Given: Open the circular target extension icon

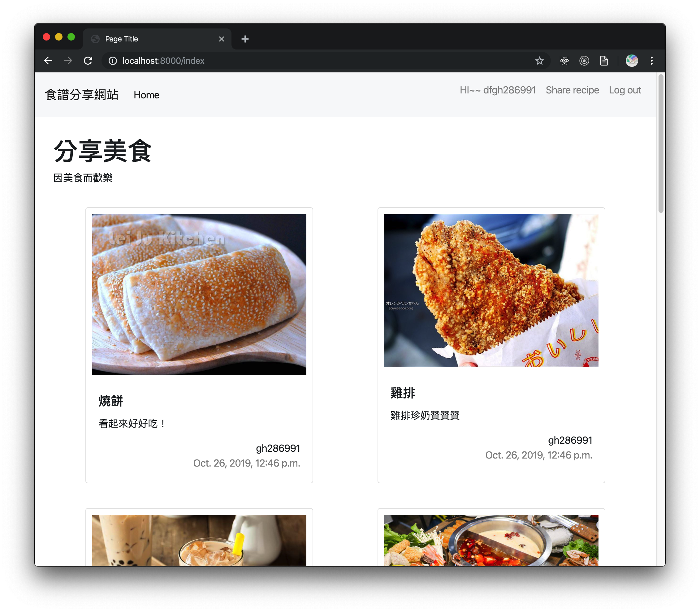Looking at the screenshot, I should 584,61.
